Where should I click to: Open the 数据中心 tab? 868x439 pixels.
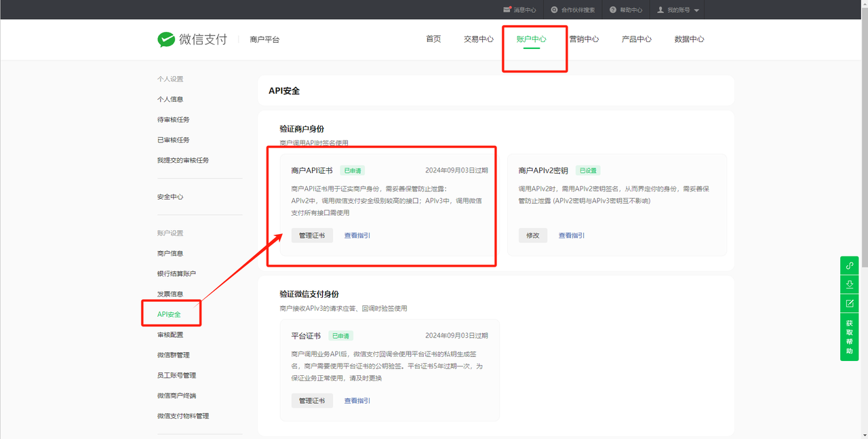[x=689, y=39]
